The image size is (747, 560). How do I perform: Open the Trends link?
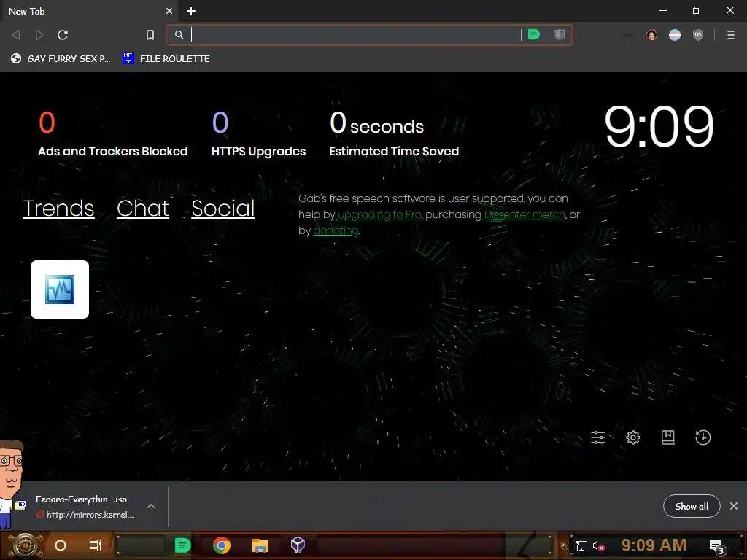(58, 208)
